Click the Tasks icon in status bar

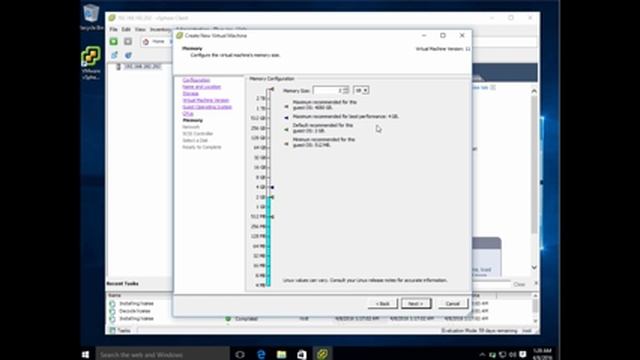click(113, 330)
